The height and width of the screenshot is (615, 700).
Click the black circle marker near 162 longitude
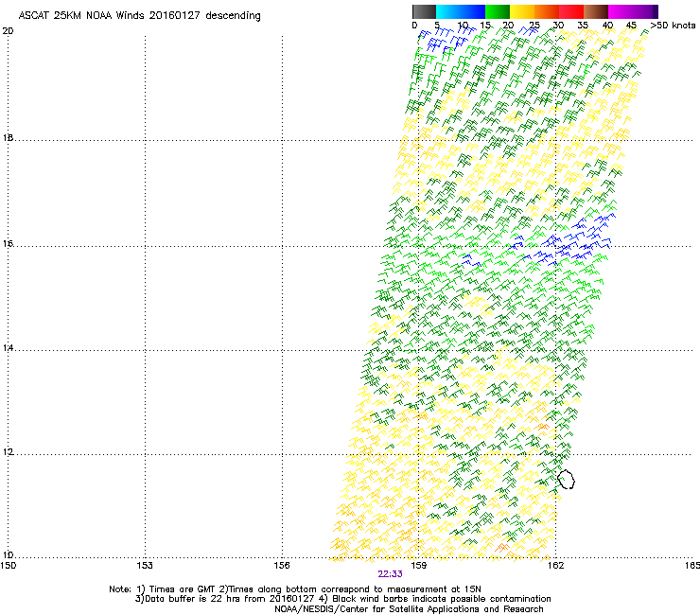click(566, 480)
